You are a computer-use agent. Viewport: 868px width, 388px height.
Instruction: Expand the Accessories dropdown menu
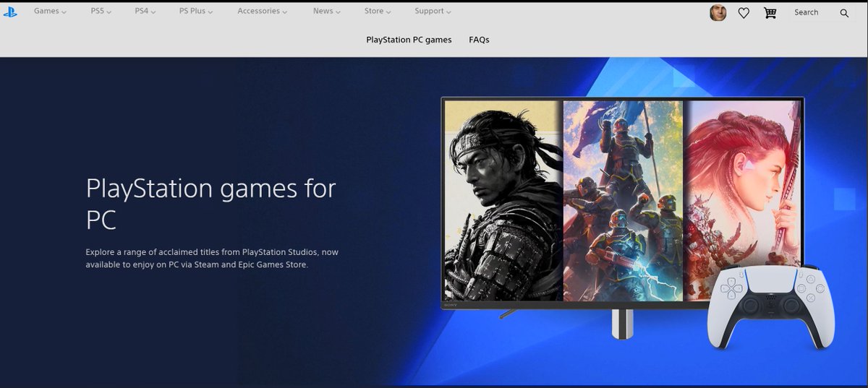coord(262,12)
